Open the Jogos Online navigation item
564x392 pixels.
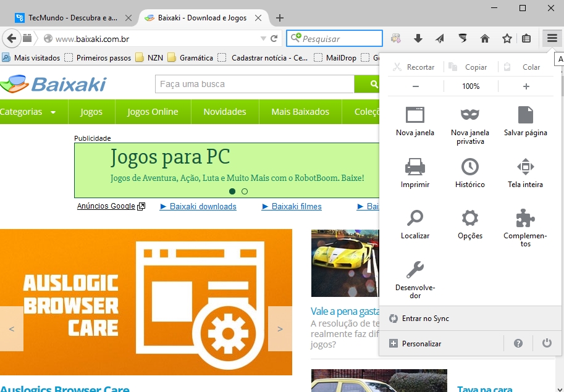(153, 112)
